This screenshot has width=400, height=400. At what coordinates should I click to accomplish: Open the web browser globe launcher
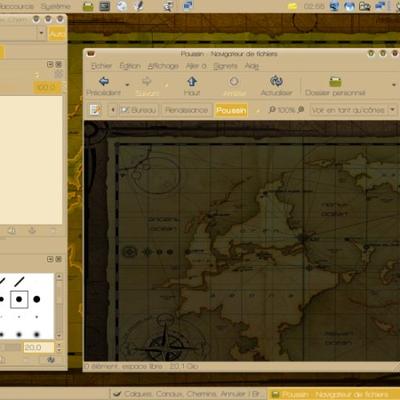[122, 6]
